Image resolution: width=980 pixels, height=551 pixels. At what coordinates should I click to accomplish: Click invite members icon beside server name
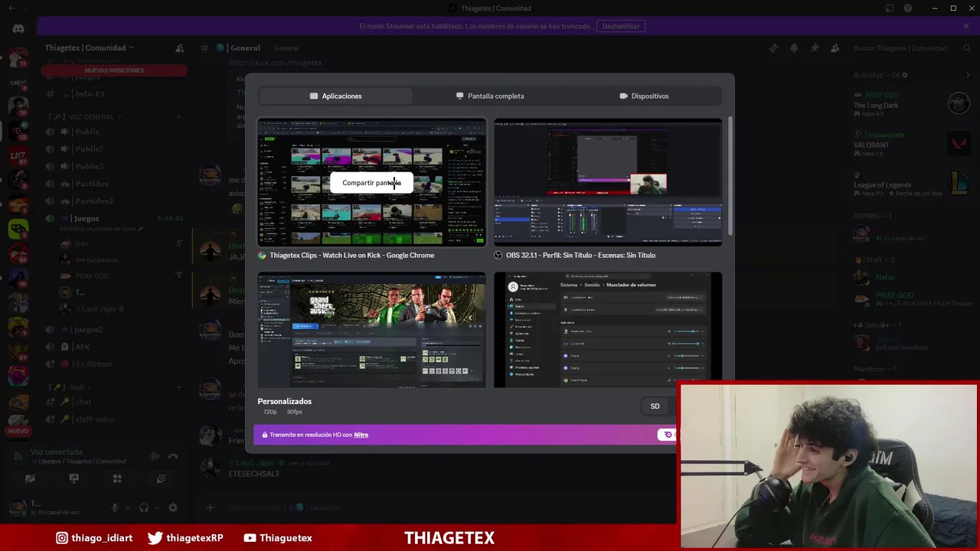tap(180, 47)
